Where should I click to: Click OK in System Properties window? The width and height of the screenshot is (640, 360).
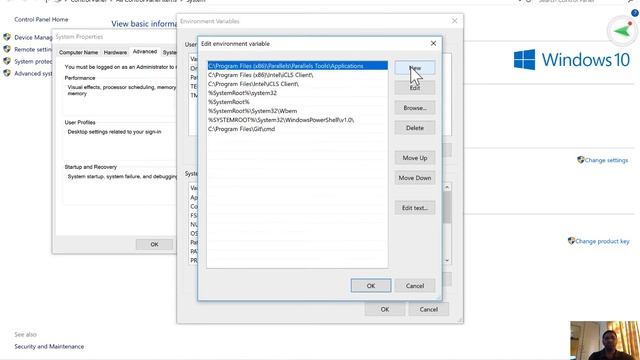tap(154, 244)
